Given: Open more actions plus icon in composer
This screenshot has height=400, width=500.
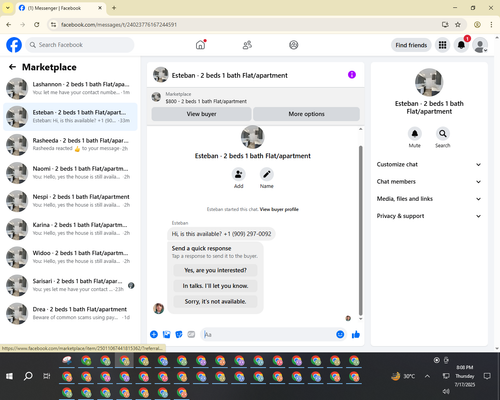Looking at the screenshot, I should [x=154, y=334].
